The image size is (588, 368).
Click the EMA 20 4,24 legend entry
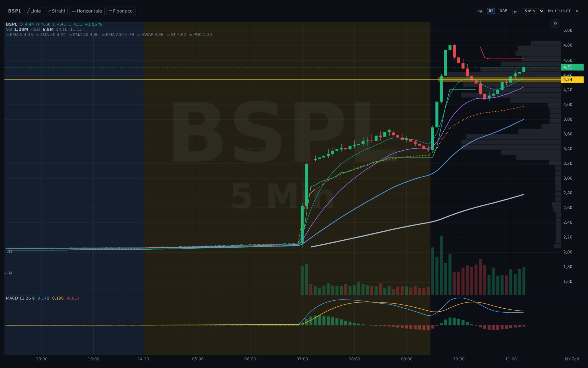[51, 35]
